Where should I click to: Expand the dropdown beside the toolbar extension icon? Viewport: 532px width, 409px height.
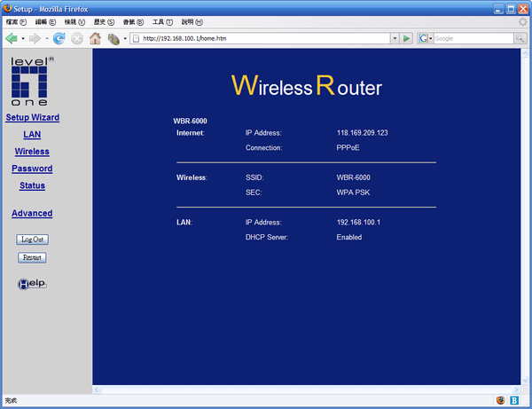point(125,39)
